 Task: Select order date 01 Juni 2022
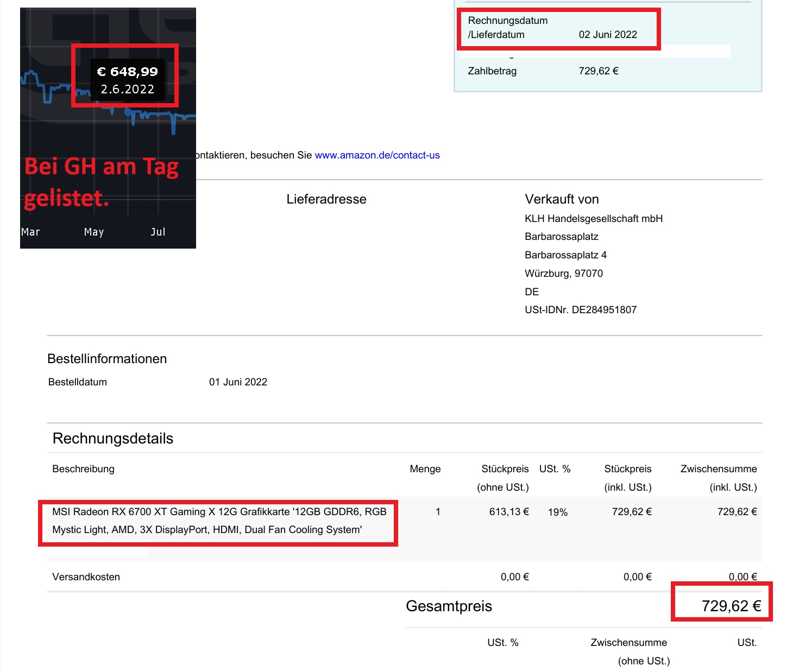click(238, 382)
